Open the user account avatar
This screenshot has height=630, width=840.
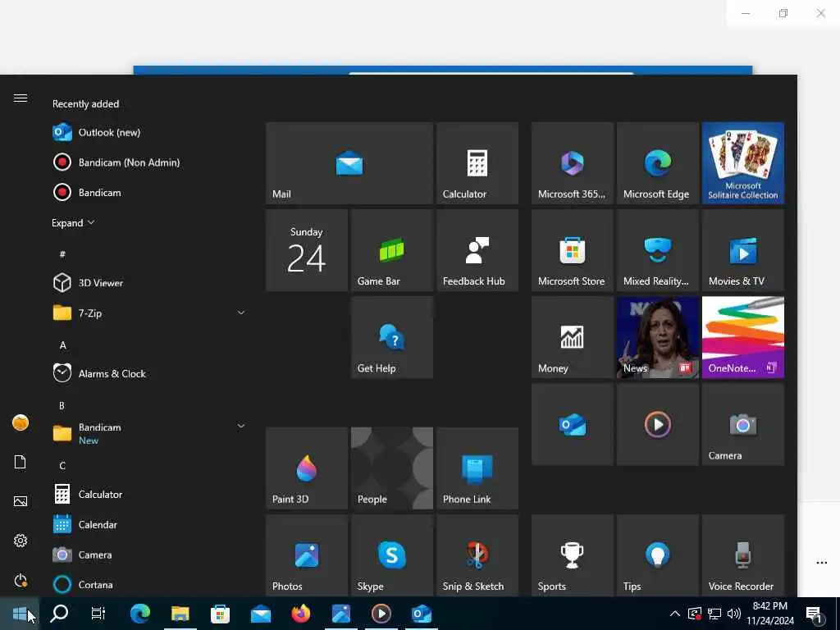[x=21, y=422]
